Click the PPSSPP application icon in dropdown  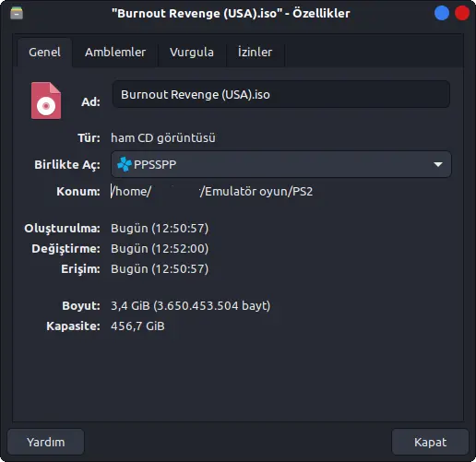125,164
